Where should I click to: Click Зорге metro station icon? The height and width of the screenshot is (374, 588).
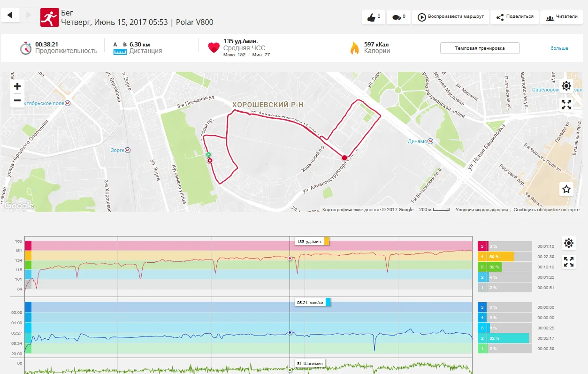pyautogui.click(x=128, y=150)
